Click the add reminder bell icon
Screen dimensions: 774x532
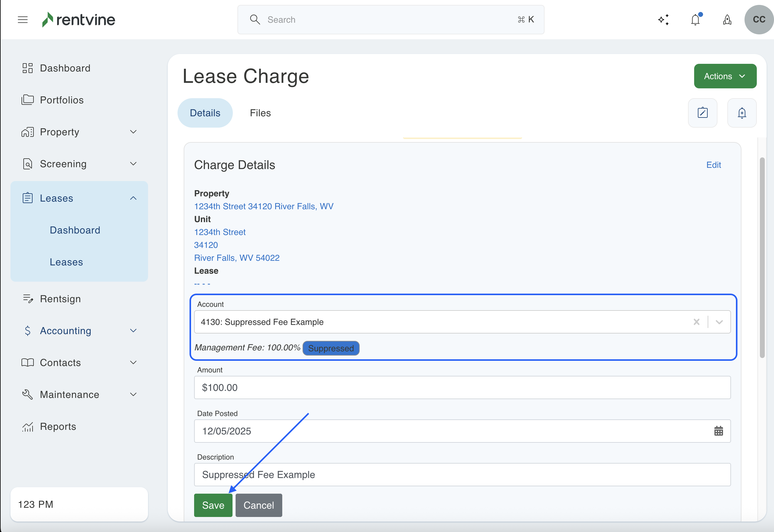741,113
